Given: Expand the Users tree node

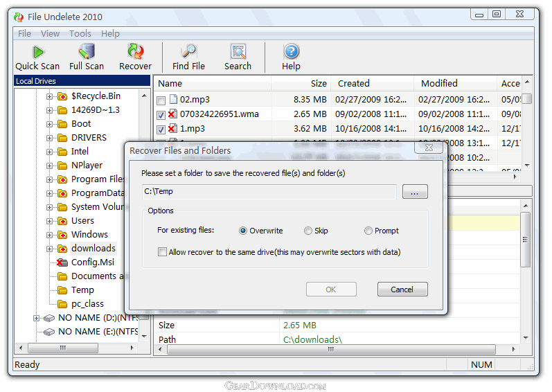Looking at the screenshot, I should 49,221.
